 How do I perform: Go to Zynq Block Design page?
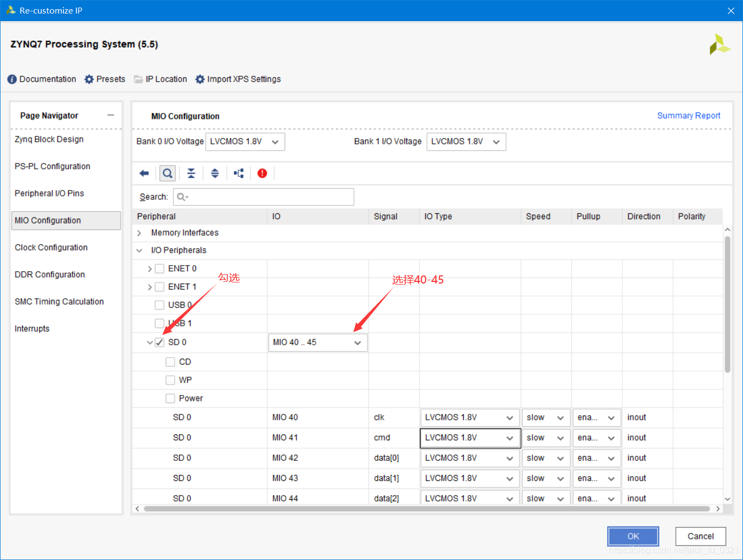[49, 139]
